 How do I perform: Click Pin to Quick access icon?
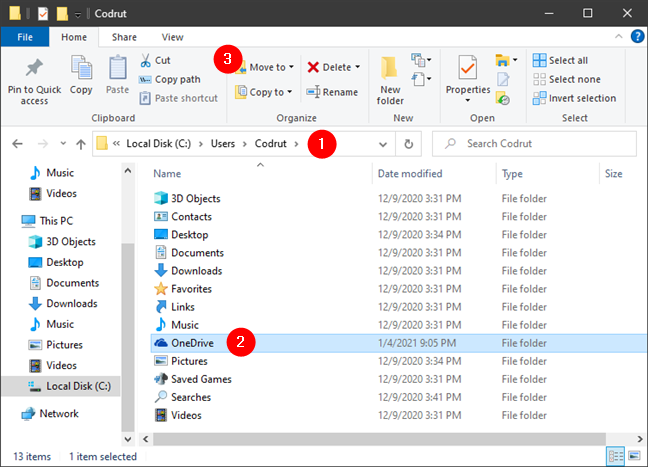[x=34, y=68]
